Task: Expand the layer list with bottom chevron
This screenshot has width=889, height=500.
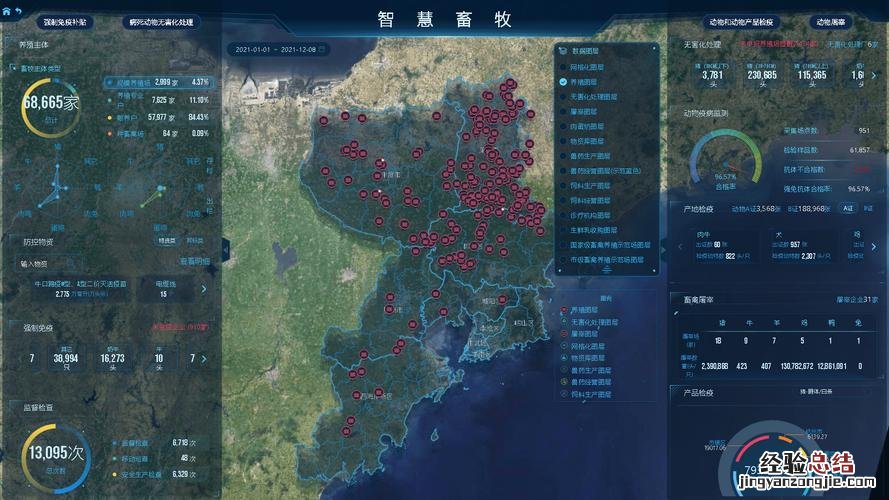Action: [606, 273]
